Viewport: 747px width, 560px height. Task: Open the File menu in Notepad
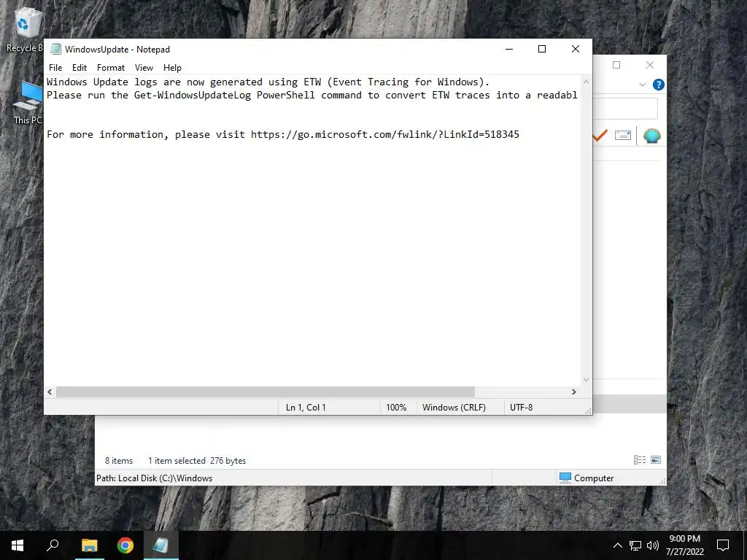click(x=55, y=68)
